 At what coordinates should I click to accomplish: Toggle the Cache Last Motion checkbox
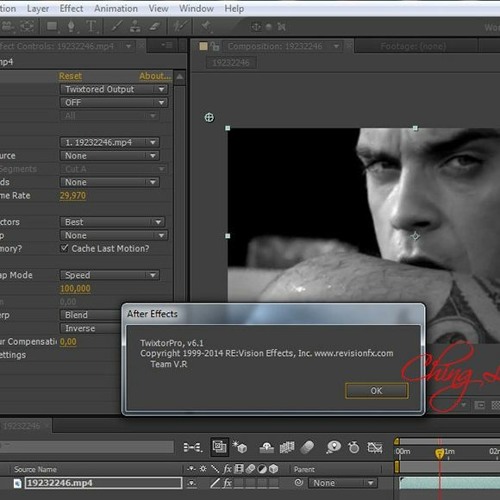coord(64,248)
